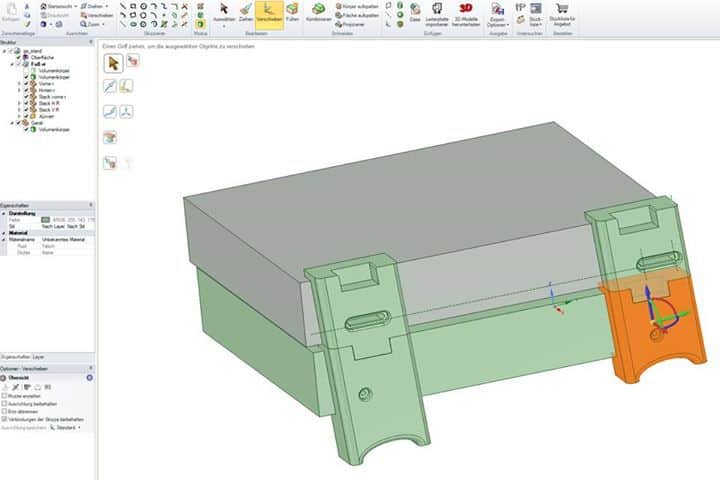The height and width of the screenshot is (480, 720).
Task: Select the Auswählen arrow tool in ribbon
Action: [223, 13]
